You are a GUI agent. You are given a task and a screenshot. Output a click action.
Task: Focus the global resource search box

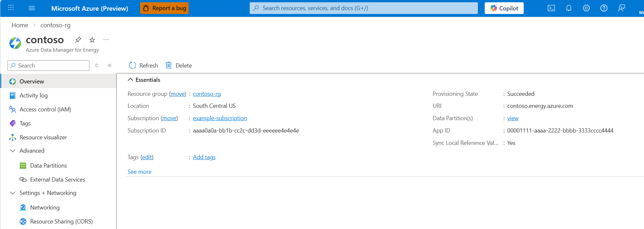(363, 8)
